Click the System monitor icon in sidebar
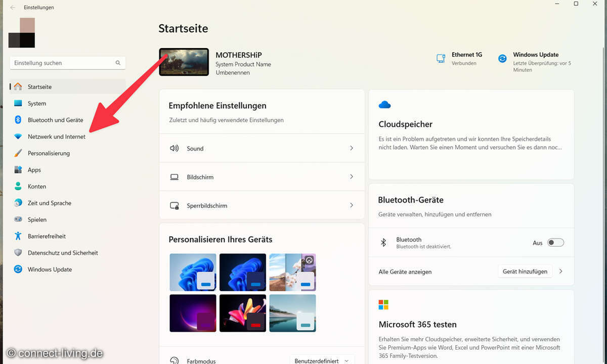The image size is (607, 364). click(18, 103)
